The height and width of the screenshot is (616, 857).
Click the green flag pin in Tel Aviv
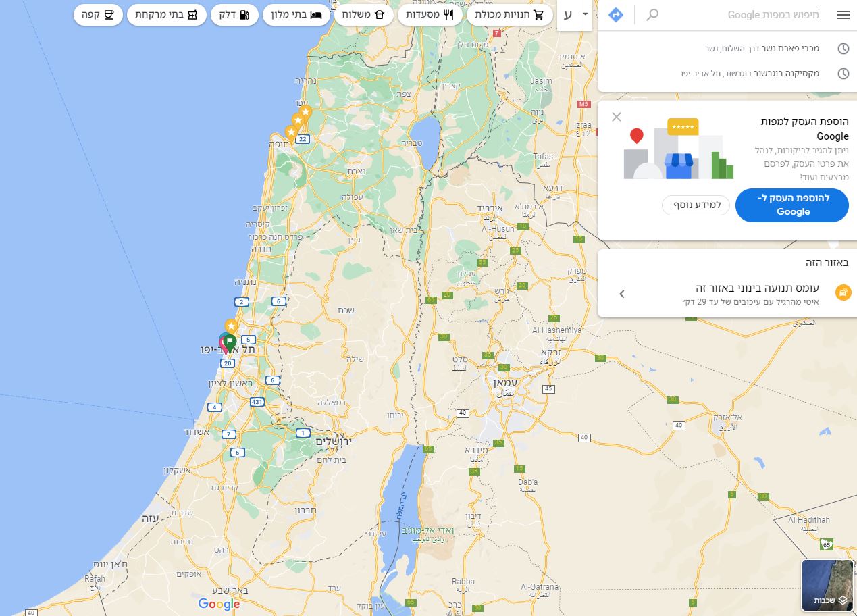point(230,344)
